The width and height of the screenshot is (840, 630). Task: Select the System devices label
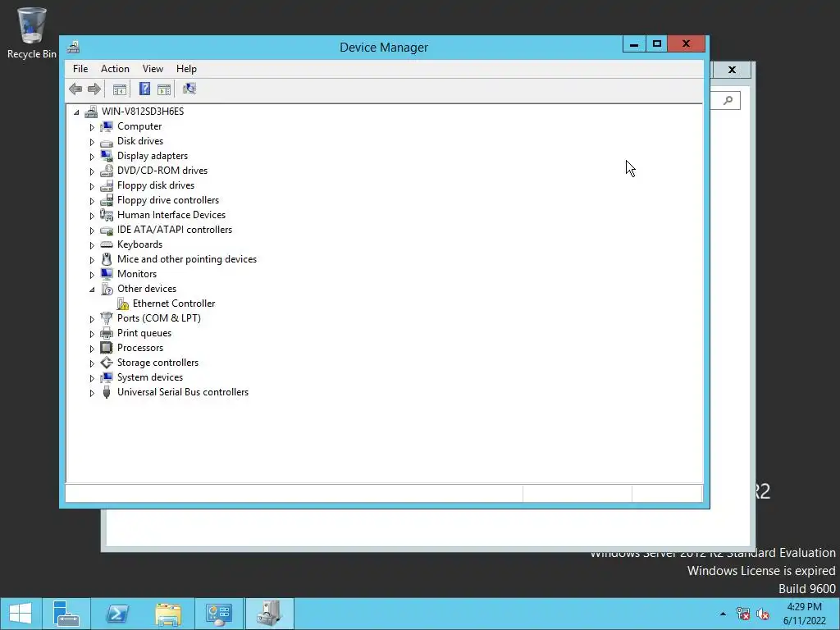tap(150, 377)
